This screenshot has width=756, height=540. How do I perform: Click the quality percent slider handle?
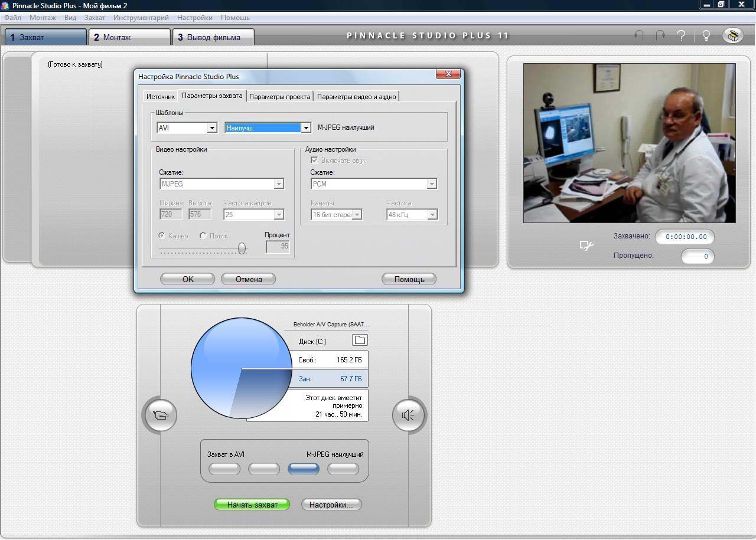[x=242, y=248]
